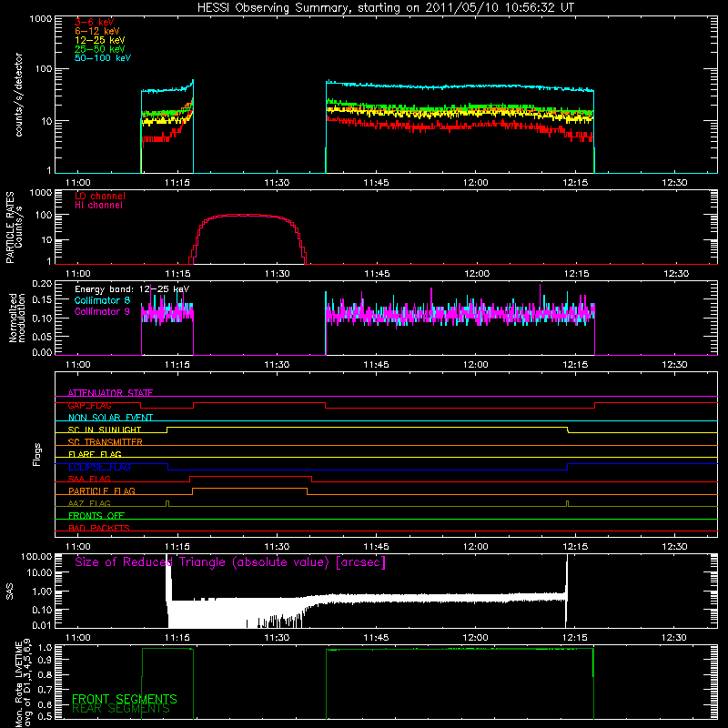Click the SAA_FLAG label
This screenshot has width=728, height=728.
pyautogui.click(x=89, y=479)
